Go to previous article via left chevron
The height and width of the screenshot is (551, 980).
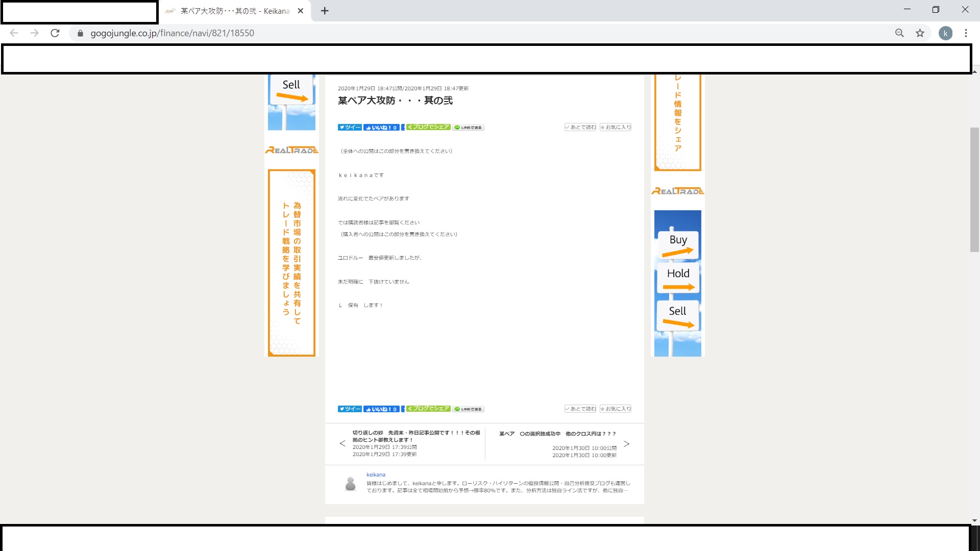[342, 443]
